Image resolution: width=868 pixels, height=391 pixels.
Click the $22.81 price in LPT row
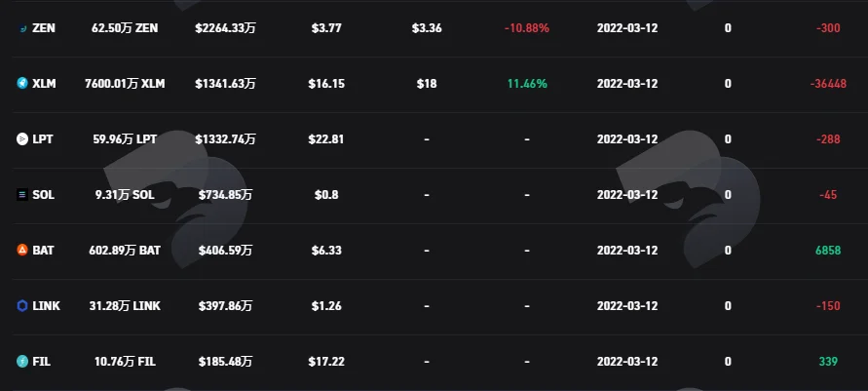[x=326, y=139]
